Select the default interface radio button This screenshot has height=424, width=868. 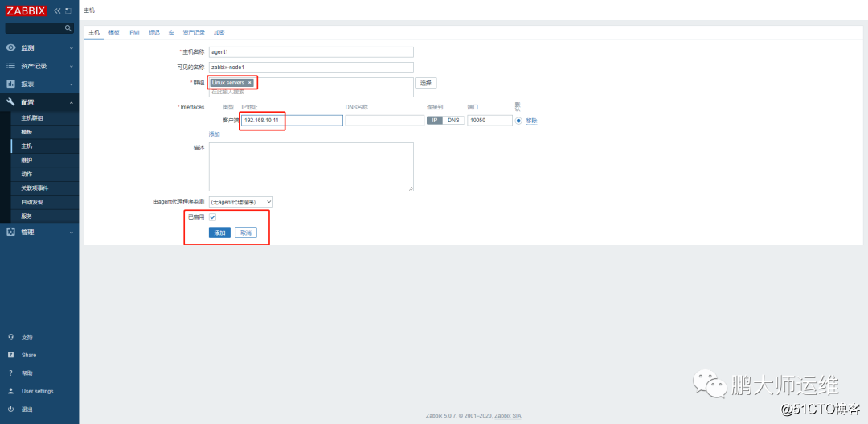tap(518, 121)
